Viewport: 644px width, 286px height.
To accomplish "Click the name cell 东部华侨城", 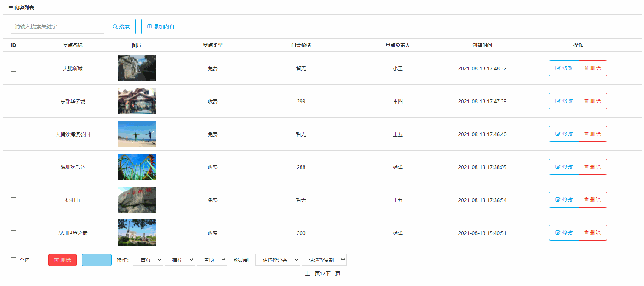I will [73, 101].
